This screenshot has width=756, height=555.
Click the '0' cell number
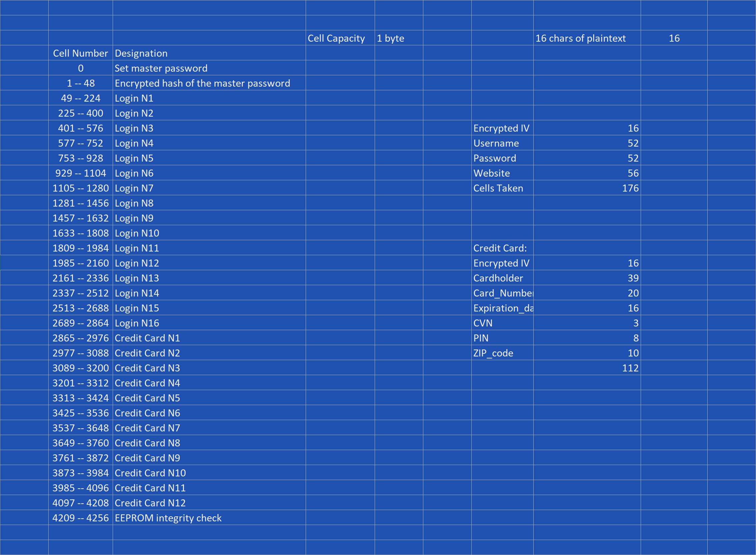tap(81, 68)
